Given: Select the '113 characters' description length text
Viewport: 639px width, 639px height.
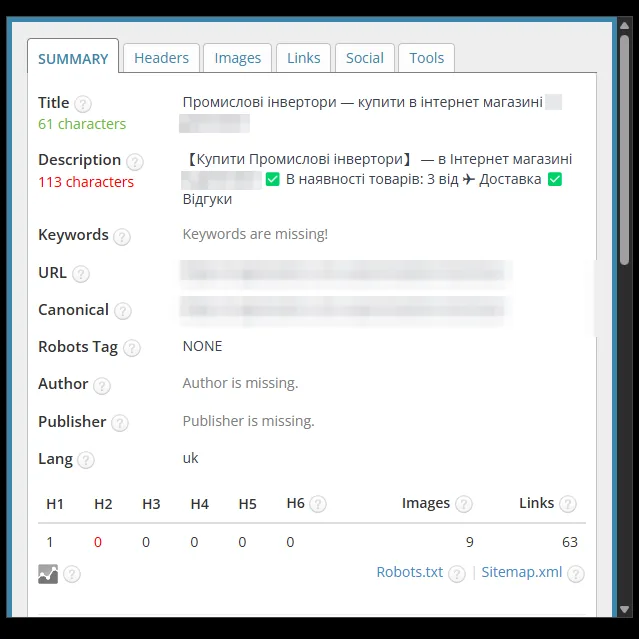Looking at the screenshot, I should pos(86,182).
